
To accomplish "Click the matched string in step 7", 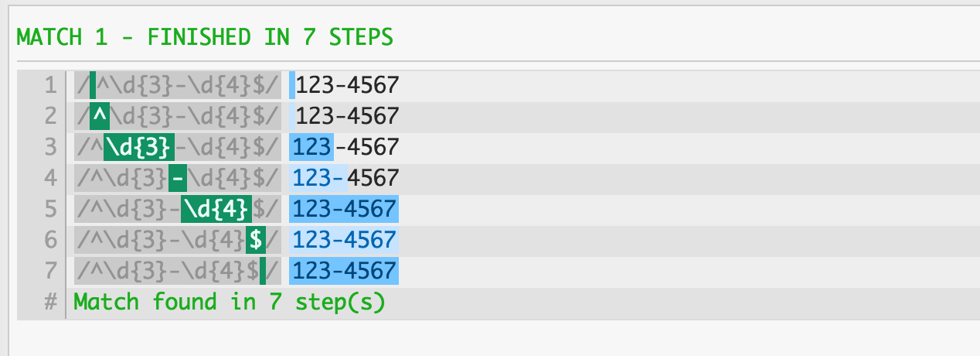I will coord(344,271).
